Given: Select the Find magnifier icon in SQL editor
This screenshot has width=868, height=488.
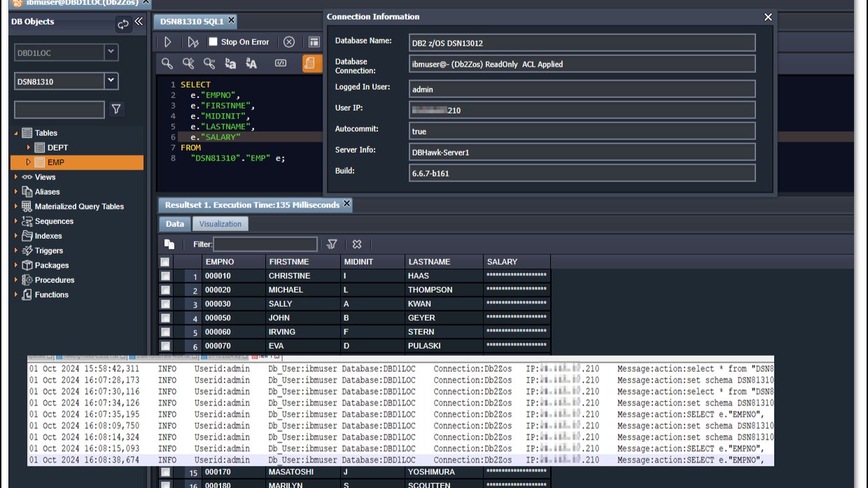Looking at the screenshot, I should pos(167,64).
